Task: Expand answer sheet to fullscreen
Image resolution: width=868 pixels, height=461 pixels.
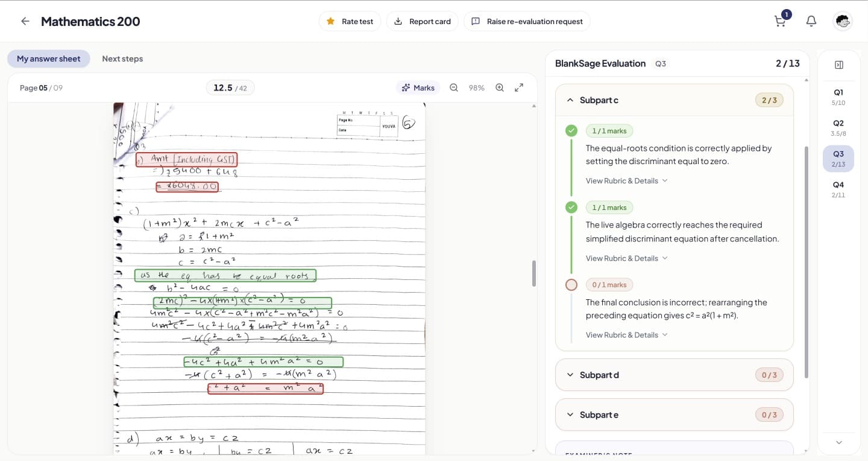Action: point(519,87)
